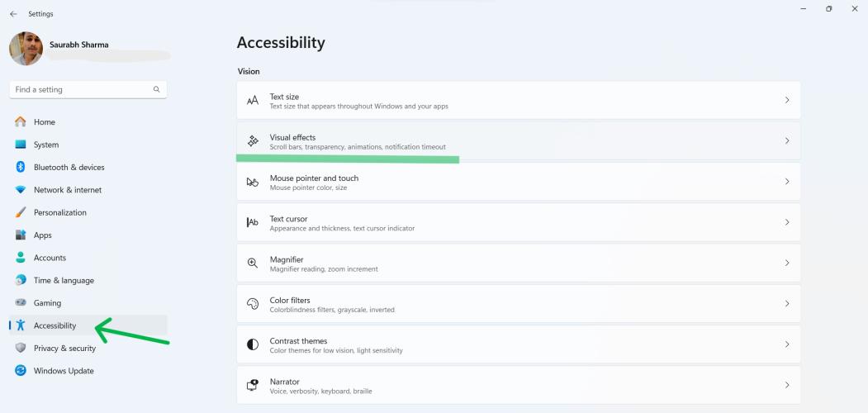Select Accounts in the sidebar
Image resolution: width=868 pixels, height=413 pixels.
50,258
